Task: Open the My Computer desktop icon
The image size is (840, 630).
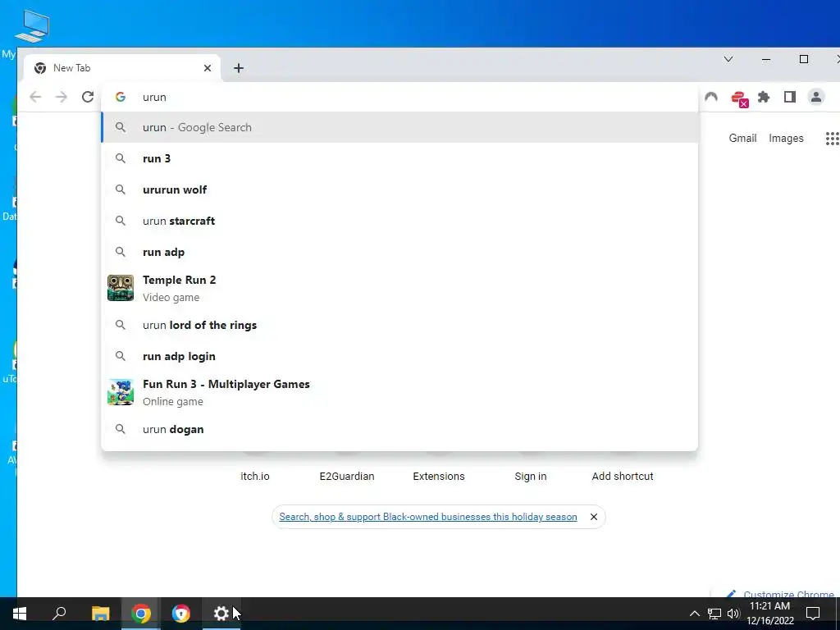Action: [31, 27]
